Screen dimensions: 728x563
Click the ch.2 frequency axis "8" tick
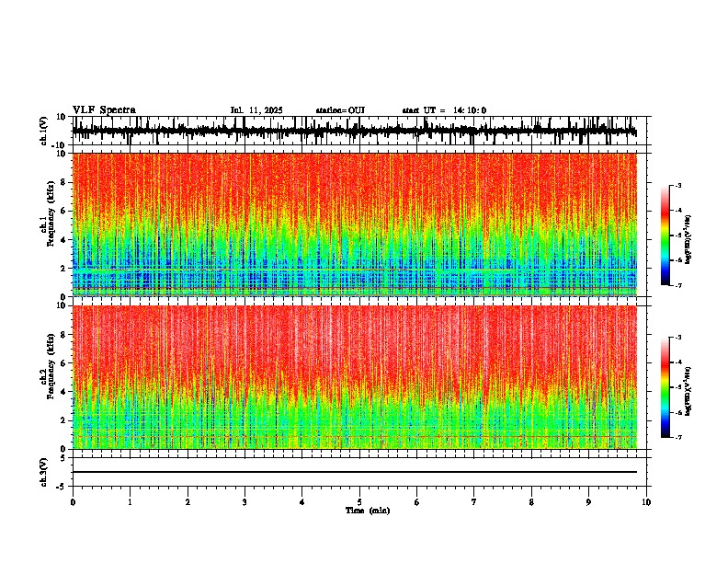(x=64, y=335)
